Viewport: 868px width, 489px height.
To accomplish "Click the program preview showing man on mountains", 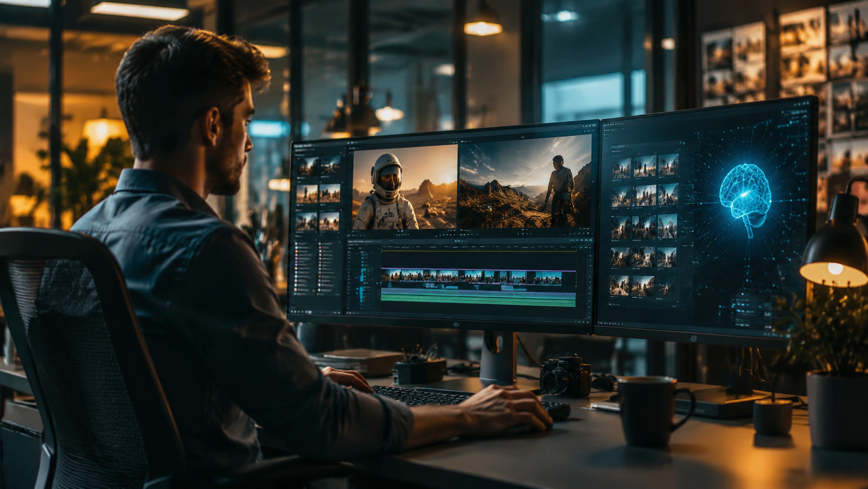I will (x=525, y=183).
